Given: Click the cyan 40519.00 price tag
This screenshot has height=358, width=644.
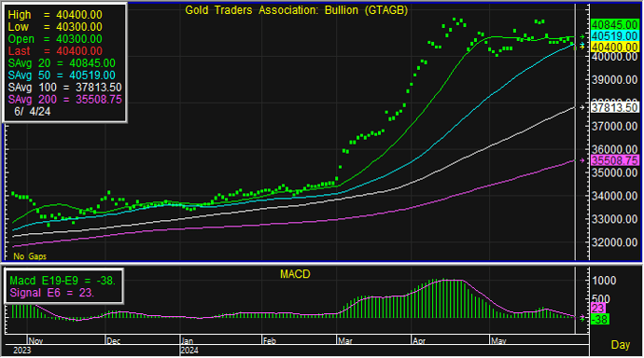Looking at the screenshot, I should point(614,36).
